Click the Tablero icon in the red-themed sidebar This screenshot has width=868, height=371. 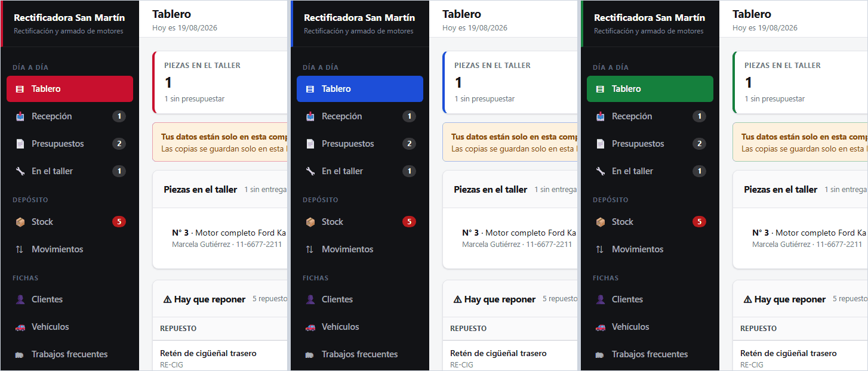pyautogui.click(x=20, y=89)
